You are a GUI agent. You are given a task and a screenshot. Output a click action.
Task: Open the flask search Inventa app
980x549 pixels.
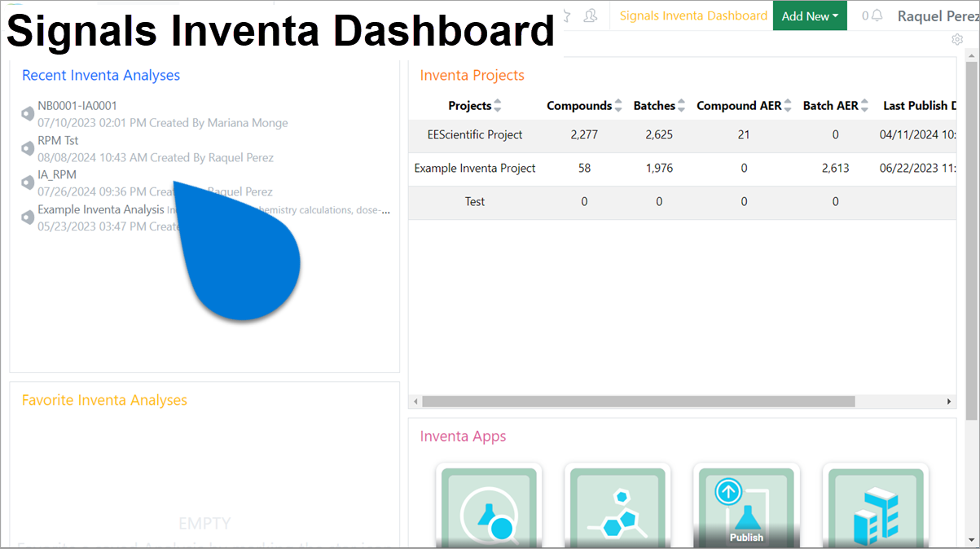click(489, 506)
